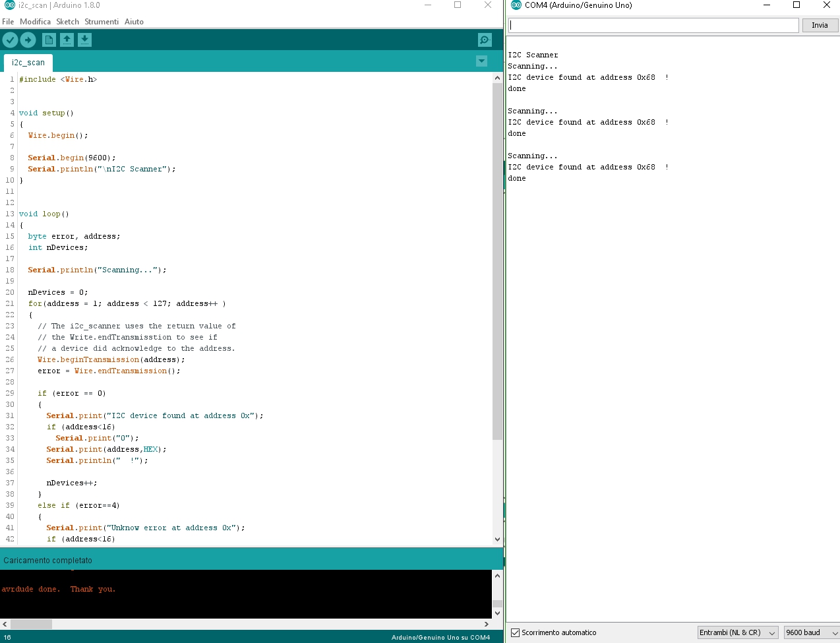This screenshot has width=840, height=643.
Task: Click 'Serial.println("Scanning...");' line
Action: click(x=97, y=270)
